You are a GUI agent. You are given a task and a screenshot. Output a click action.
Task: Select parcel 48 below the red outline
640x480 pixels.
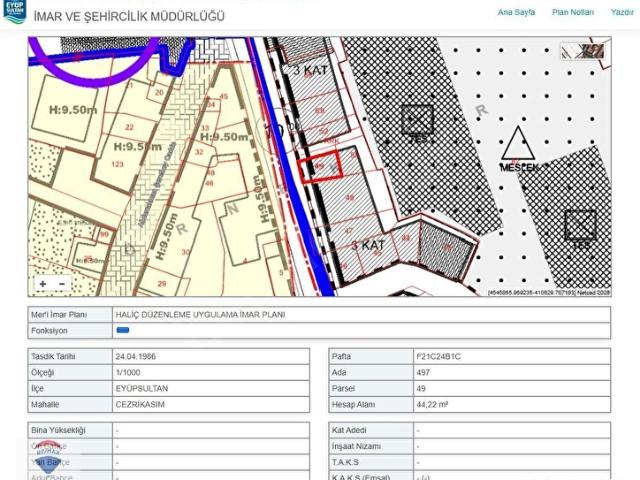(x=350, y=198)
